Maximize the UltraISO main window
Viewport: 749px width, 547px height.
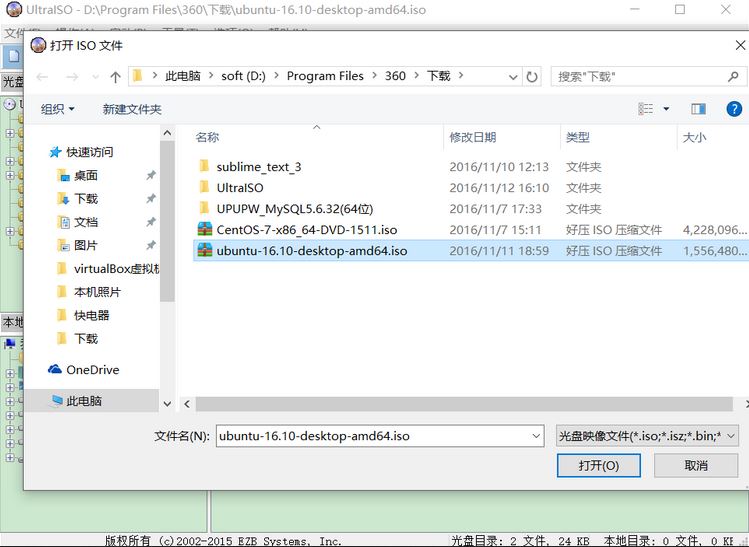(x=680, y=10)
